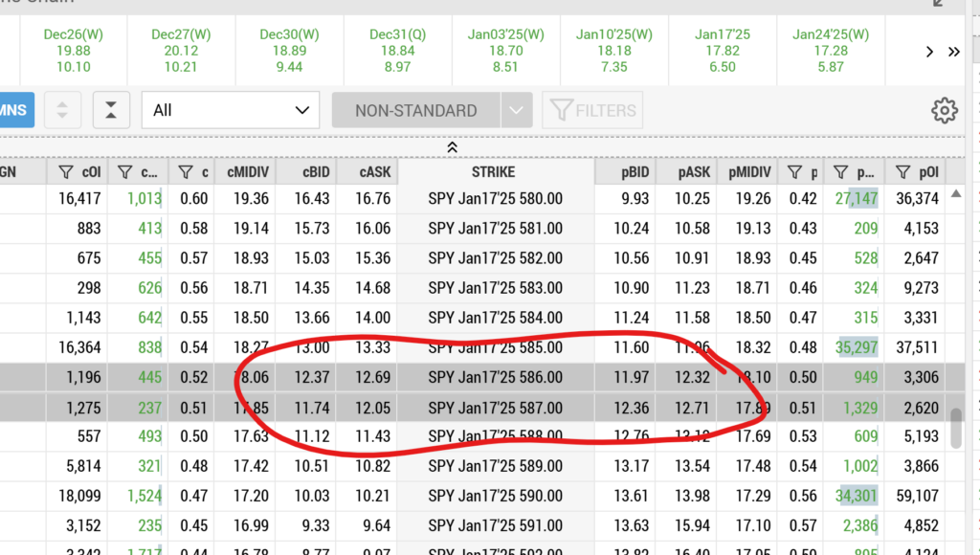Select the Dec30(W) expiration tab
The height and width of the screenshot is (555, 980).
point(289,51)
